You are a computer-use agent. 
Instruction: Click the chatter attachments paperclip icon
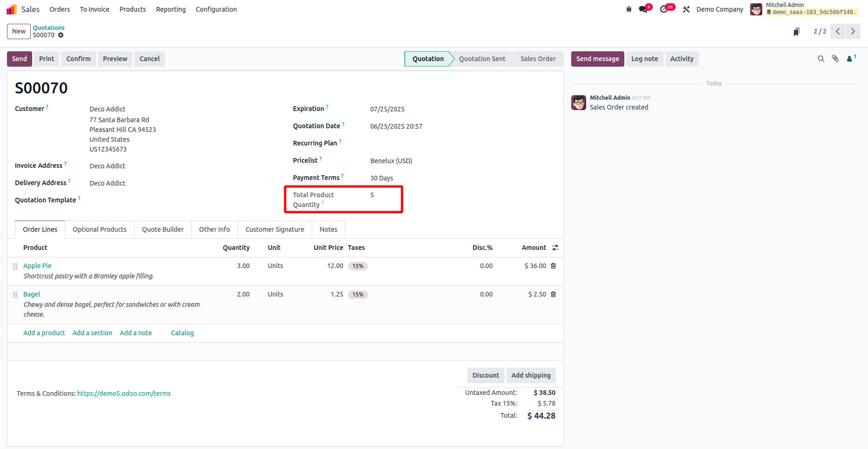(835, 59)
